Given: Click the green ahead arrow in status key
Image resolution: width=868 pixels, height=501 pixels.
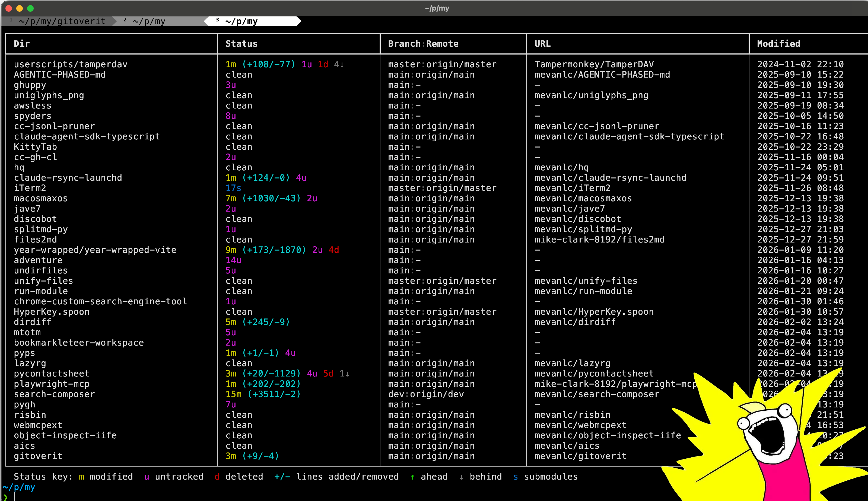Looking at the screenshot, I should pyautogui.click(x=412, y=477).
